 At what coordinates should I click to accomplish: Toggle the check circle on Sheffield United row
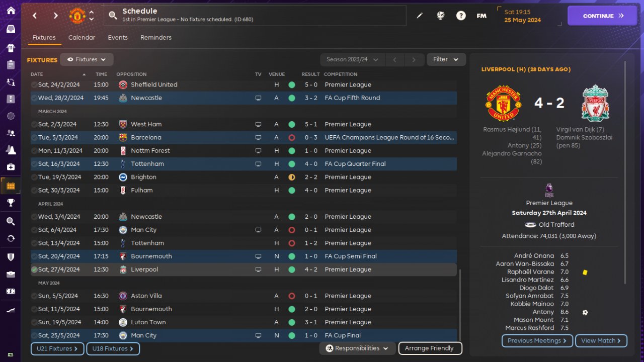34,85
